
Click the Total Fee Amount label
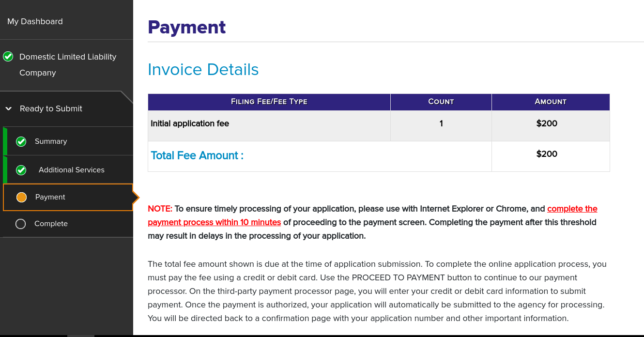tap(197, 155)
